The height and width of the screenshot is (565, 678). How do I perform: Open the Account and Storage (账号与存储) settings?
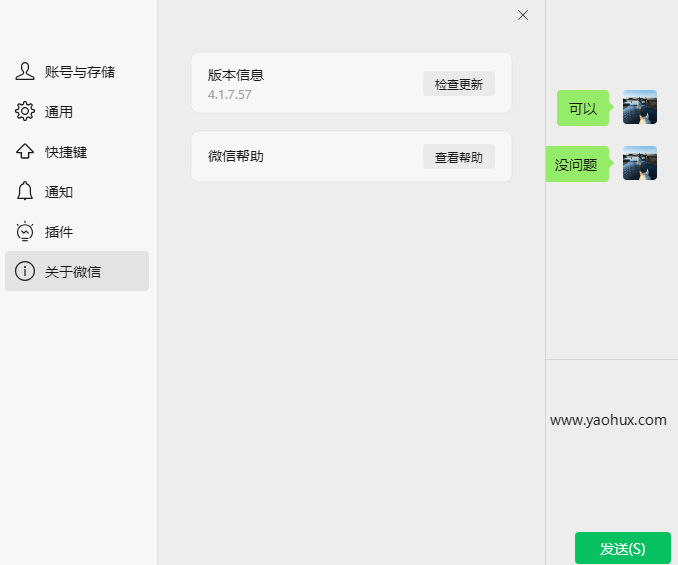[77, 72]
